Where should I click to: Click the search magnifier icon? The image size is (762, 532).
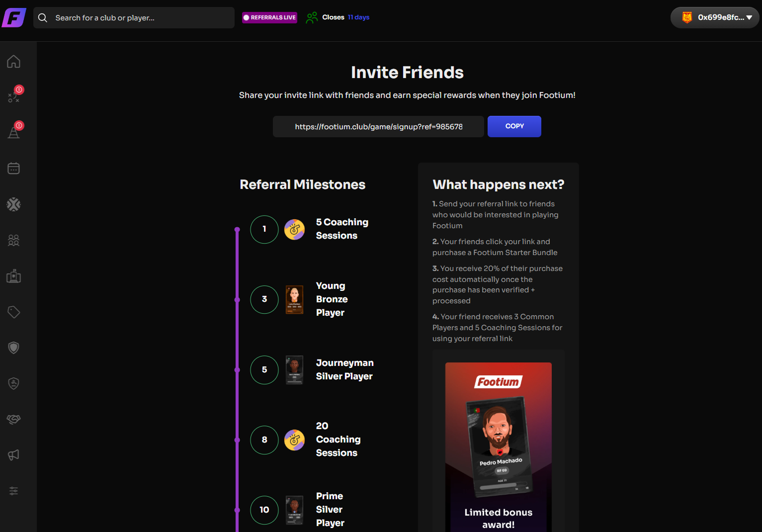tap(43, 18)
